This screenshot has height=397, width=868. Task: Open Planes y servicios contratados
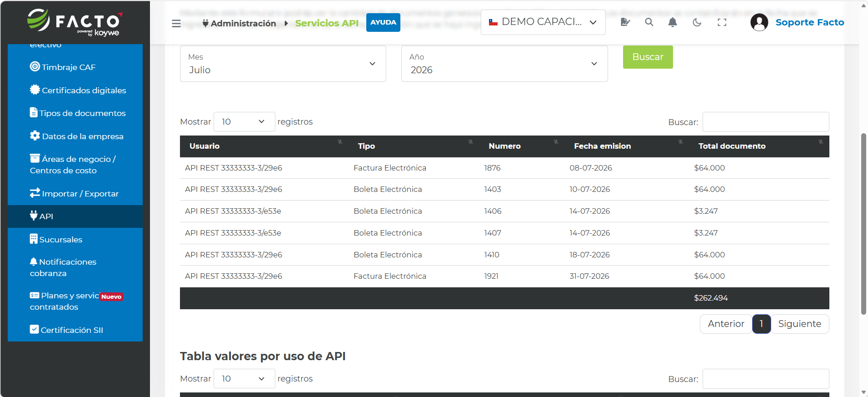(x=76, y=301)
